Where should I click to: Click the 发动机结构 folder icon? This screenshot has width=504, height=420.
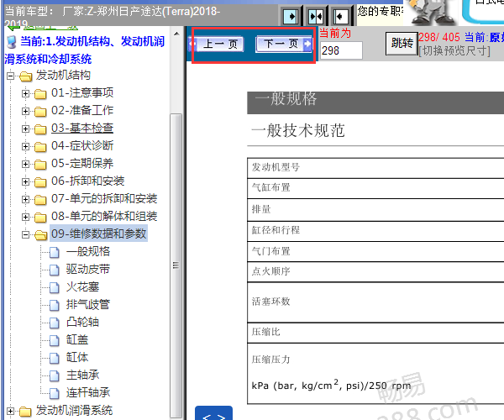[x=25, y=76]
